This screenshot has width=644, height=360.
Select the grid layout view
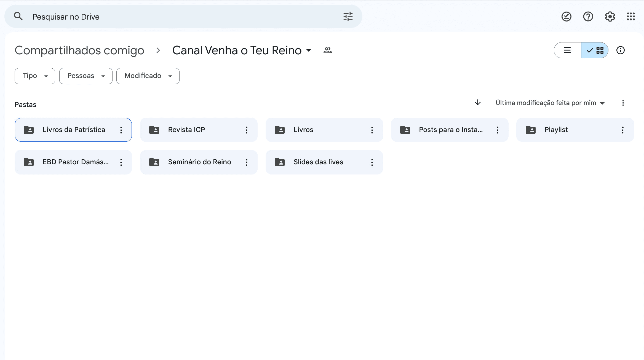[595, 50]
